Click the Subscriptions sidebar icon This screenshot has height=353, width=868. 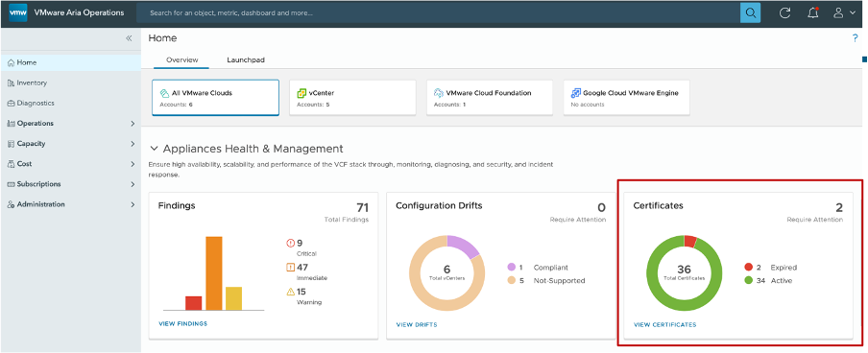[12, 184]
